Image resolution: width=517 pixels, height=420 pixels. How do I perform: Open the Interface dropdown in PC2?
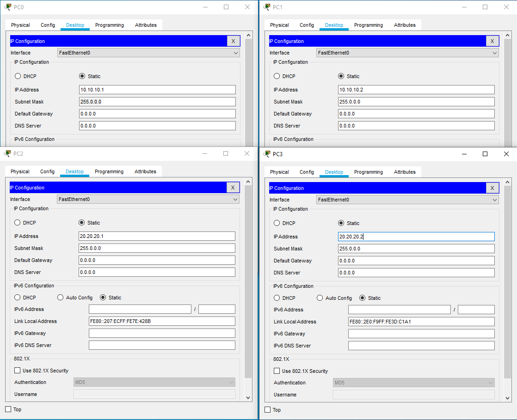148,199
